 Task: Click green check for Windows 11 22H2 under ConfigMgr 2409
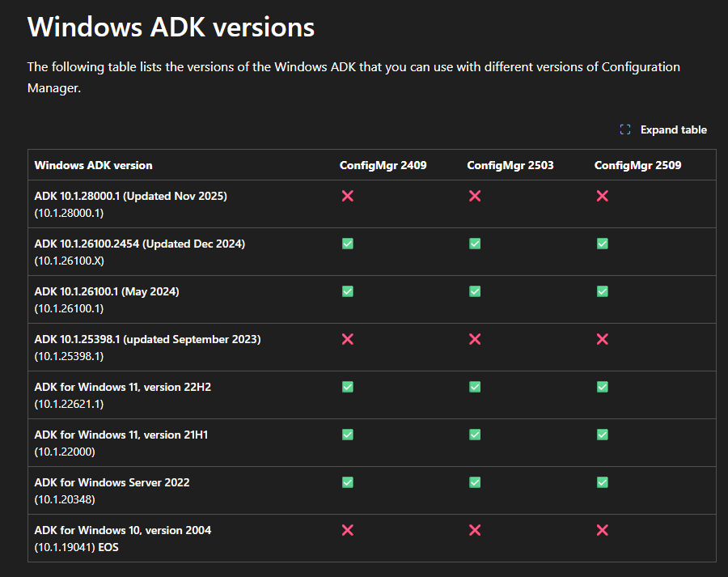coord(347,387)
